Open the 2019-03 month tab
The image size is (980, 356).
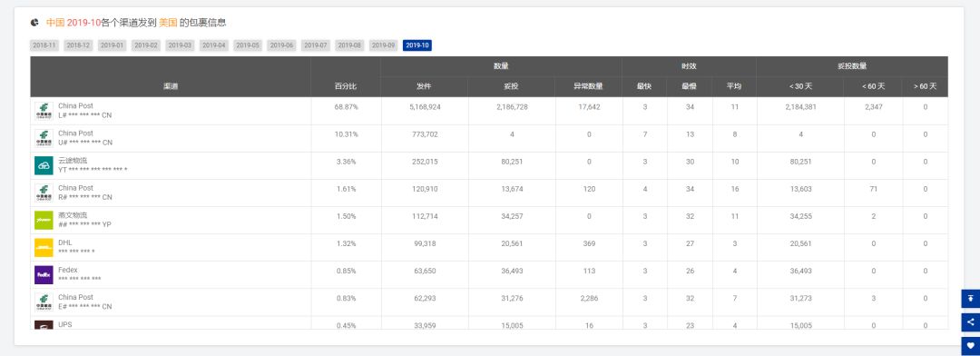[x=180, y=45]
